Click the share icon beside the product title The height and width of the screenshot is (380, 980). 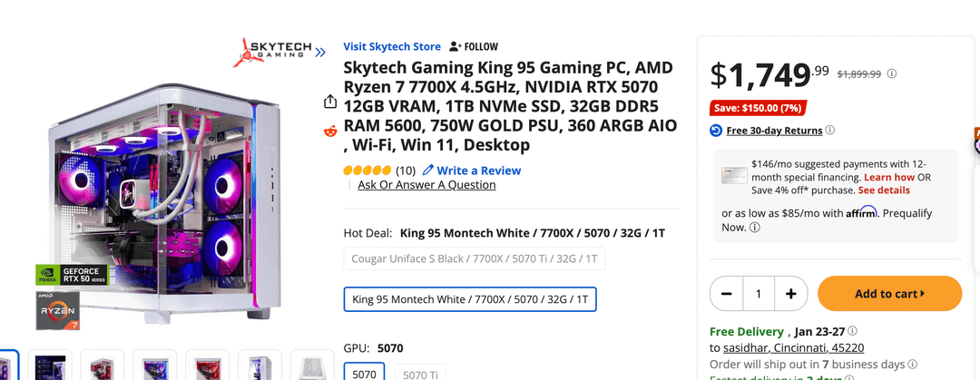pyautogui.click(x=330, y=102)
